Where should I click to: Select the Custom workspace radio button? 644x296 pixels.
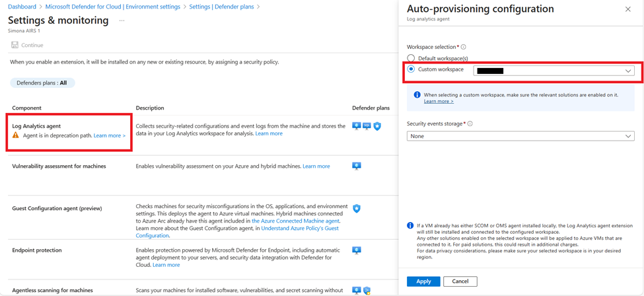point(411,69)
